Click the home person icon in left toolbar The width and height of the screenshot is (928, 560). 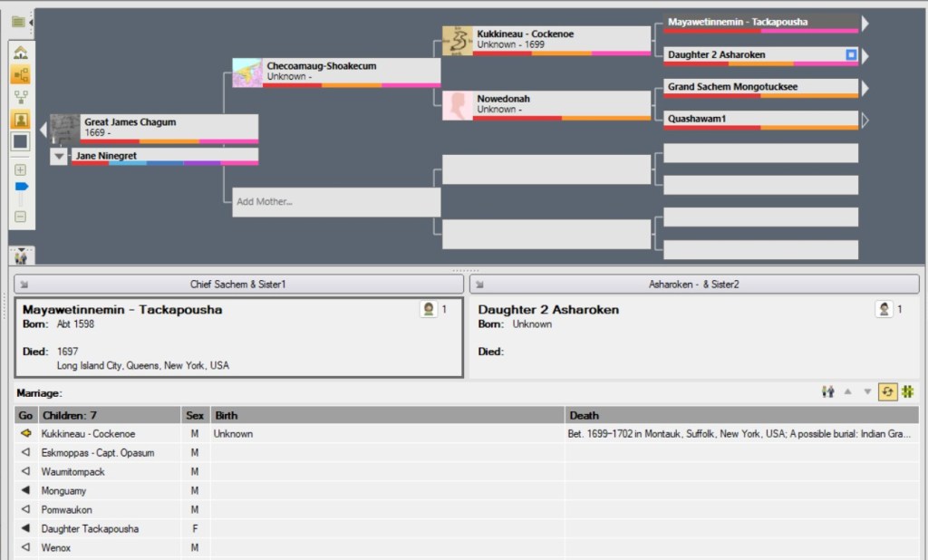[21, 53]
